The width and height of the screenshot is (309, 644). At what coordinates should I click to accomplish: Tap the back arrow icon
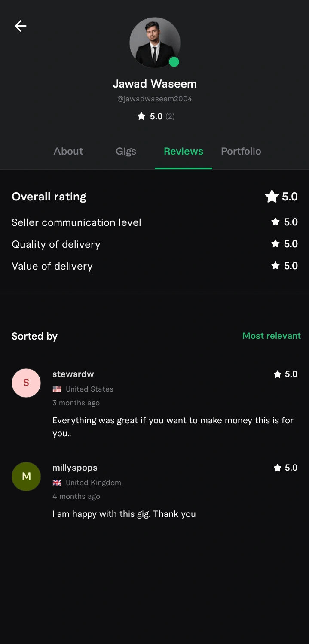(x=20, y=26)
